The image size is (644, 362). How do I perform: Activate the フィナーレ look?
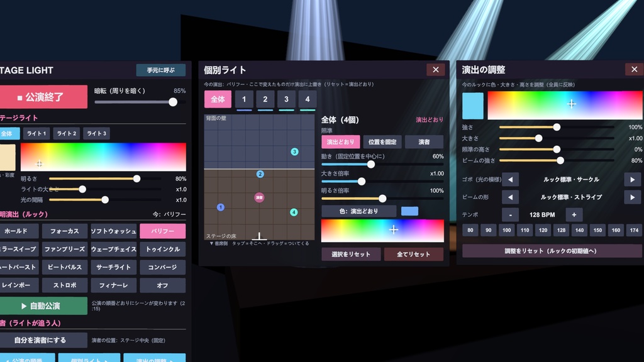[113, 285]
